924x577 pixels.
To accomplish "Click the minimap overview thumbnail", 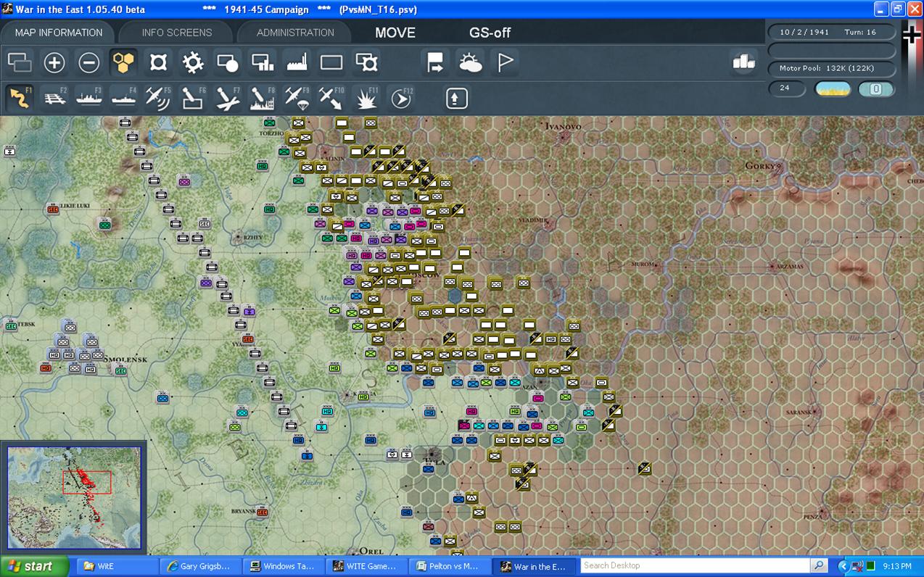I will (x=74, y=497).
